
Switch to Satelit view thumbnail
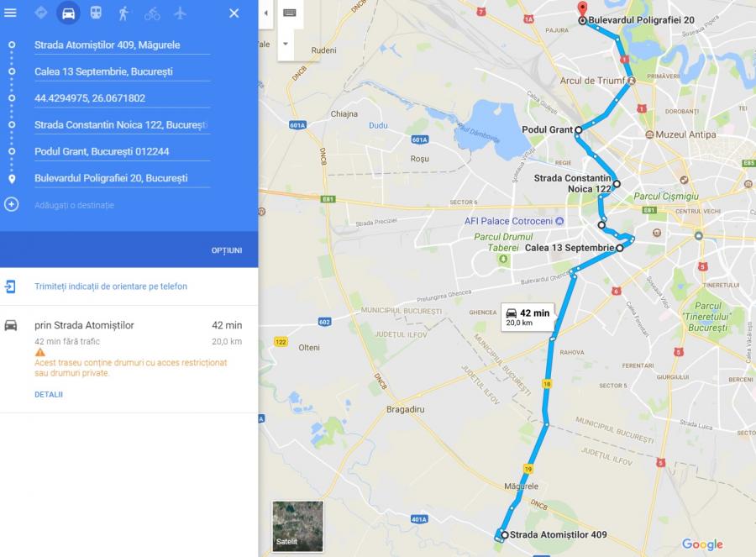[297, 526]
